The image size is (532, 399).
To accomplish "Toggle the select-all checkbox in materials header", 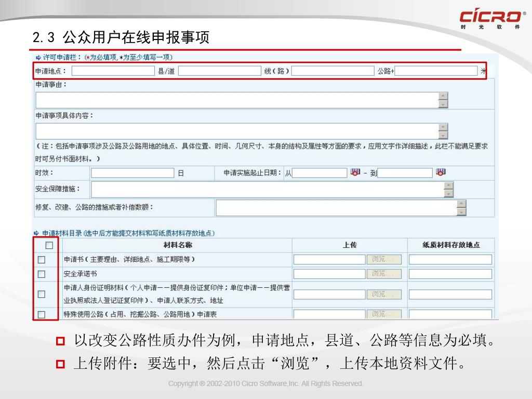I will click(49, 245).
